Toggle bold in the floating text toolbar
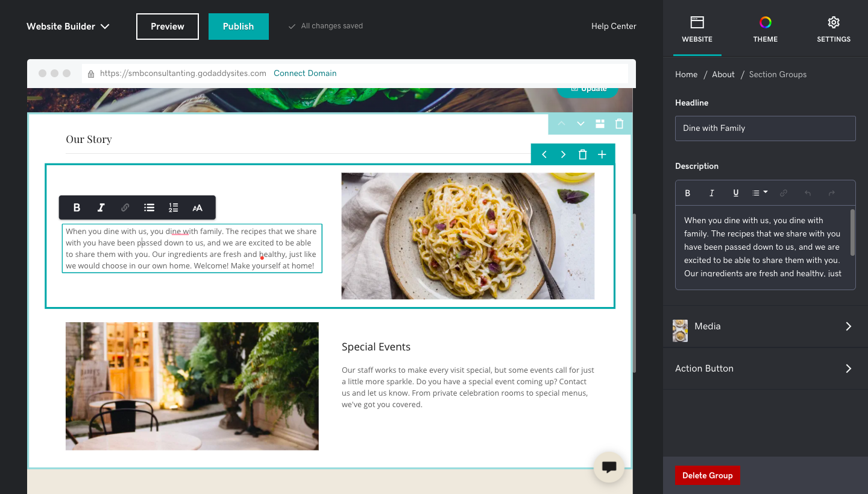868x494 pixels. (x=77, y=207)
